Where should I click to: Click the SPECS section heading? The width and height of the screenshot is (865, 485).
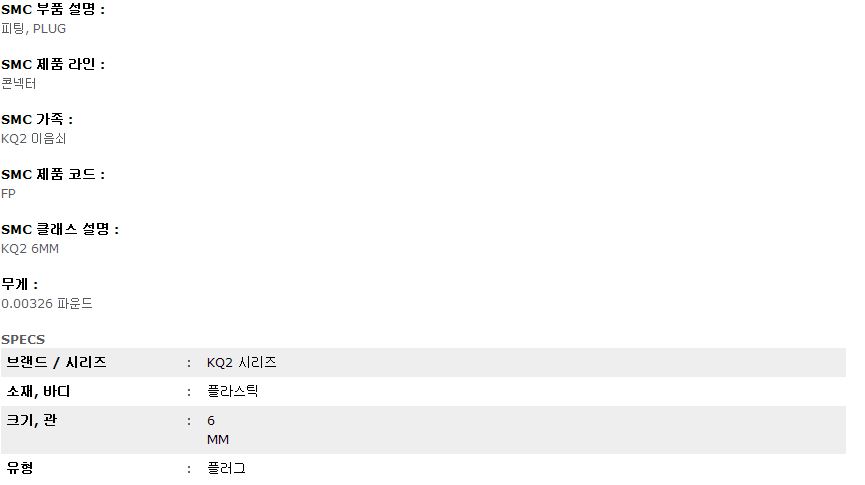[23, 339]
